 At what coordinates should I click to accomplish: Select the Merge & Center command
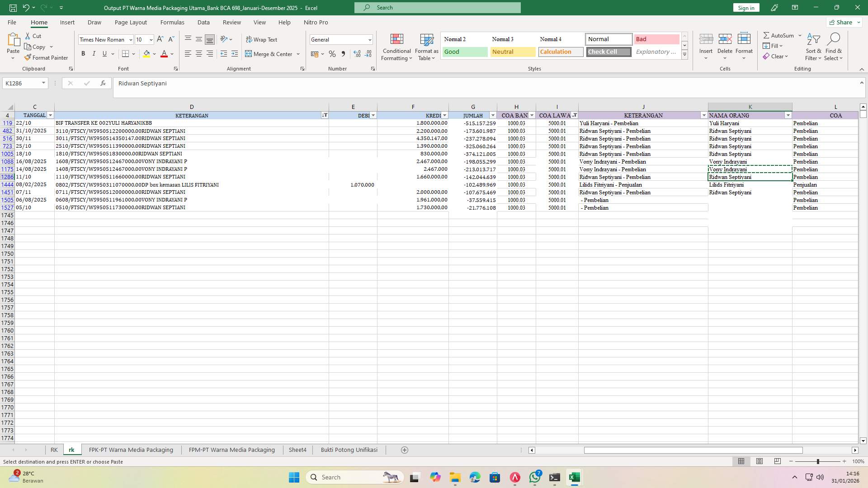click(270, 54)
